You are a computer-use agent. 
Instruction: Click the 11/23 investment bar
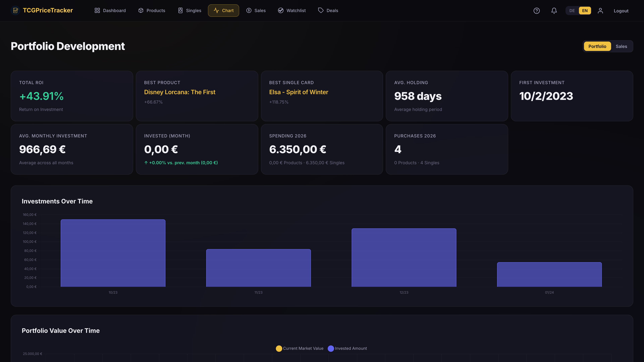click(258, 268)
